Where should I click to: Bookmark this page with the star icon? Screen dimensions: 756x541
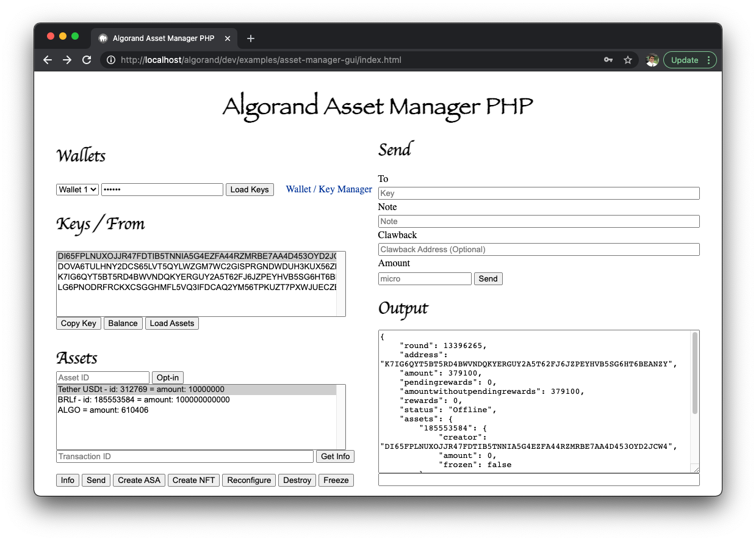click(x=627, y=60)
